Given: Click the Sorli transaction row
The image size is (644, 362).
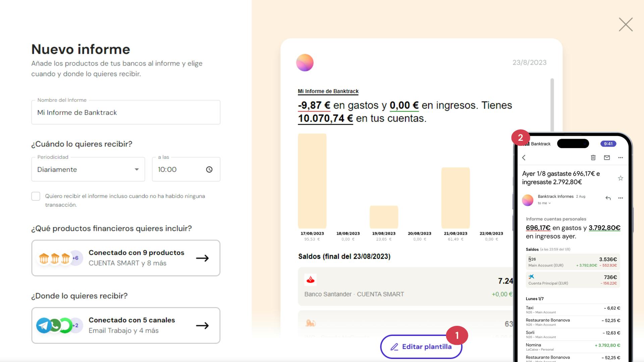Looking at the screenshot, I should coord(573,335).
